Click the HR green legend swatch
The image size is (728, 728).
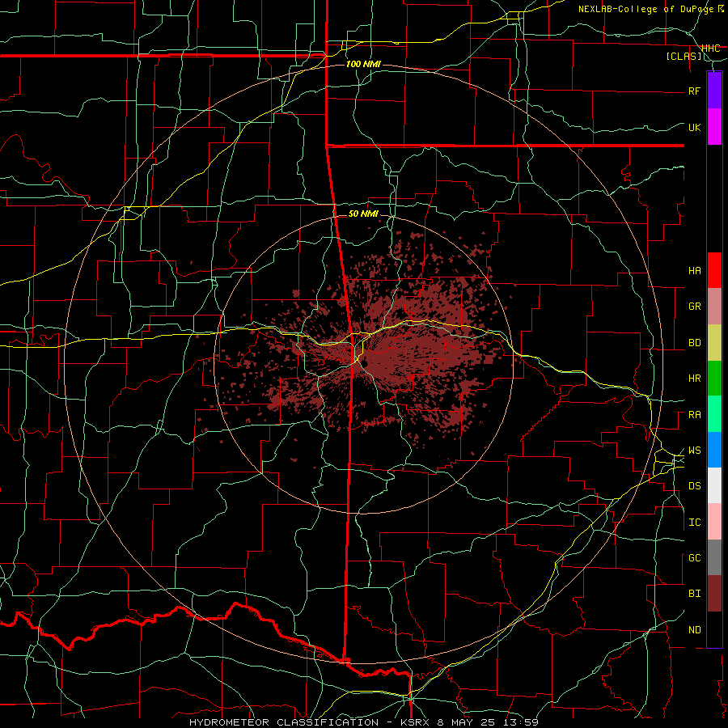[714, 379]
